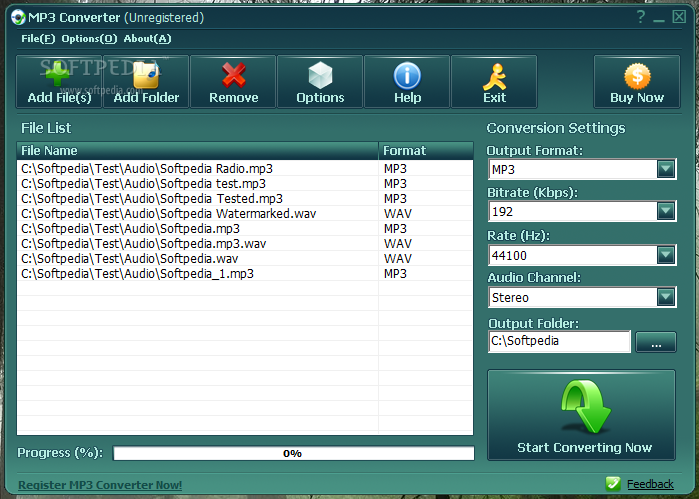699x499 pixels.
Task: Click the green Feedback checkmark icon
Action: 613,483
